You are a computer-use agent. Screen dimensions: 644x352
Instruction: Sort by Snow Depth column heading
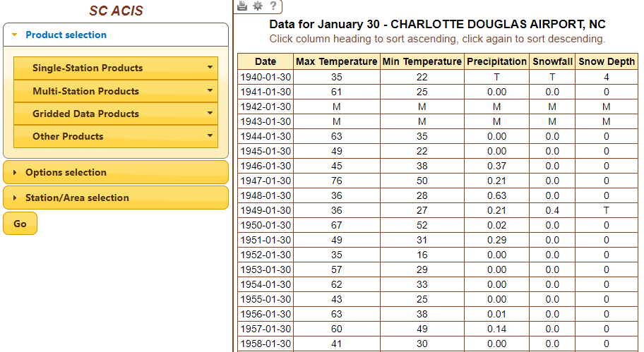click(x=606, y=61)
